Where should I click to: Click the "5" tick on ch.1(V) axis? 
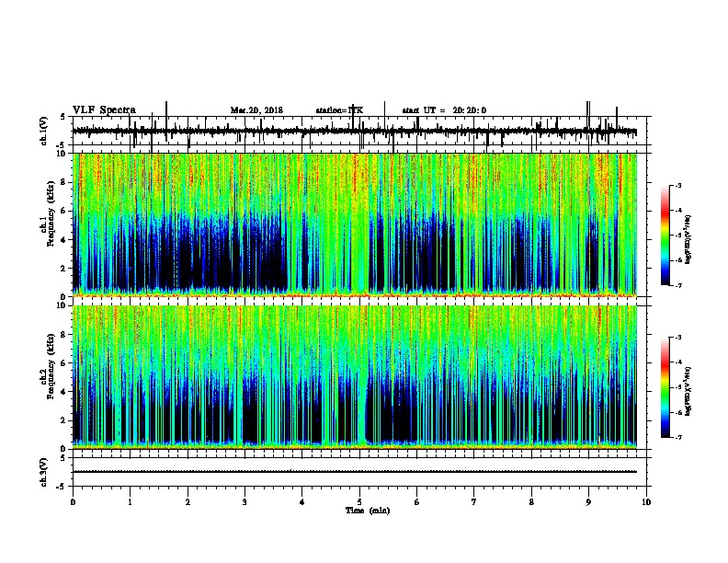coord(63,117)
